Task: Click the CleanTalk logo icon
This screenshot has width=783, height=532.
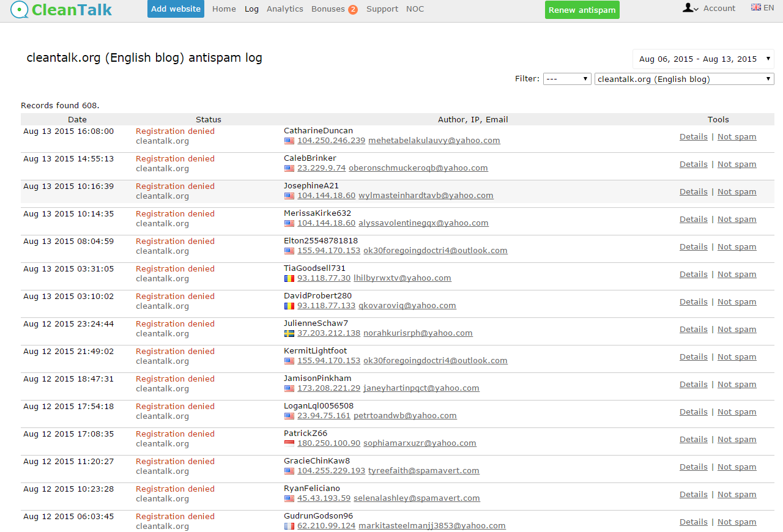Action: 19,9
